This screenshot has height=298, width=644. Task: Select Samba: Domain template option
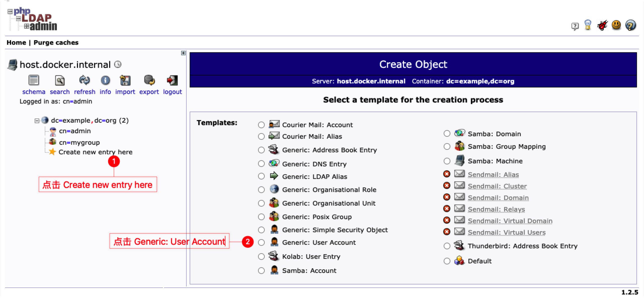click(x=447, y=134)
